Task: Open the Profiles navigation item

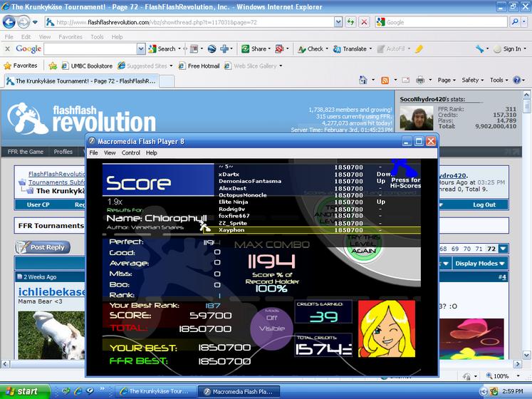Action: [x=63, y=152]
